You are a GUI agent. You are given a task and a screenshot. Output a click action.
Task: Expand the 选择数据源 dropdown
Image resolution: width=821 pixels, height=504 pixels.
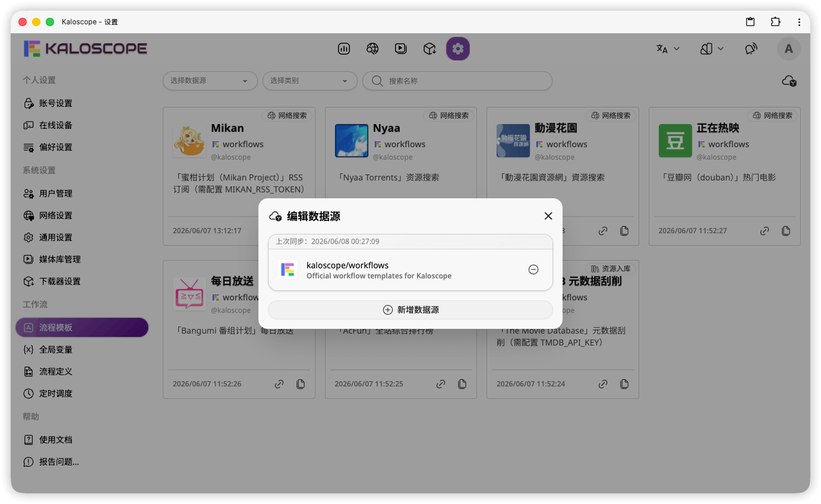click(x=210, y=81)
